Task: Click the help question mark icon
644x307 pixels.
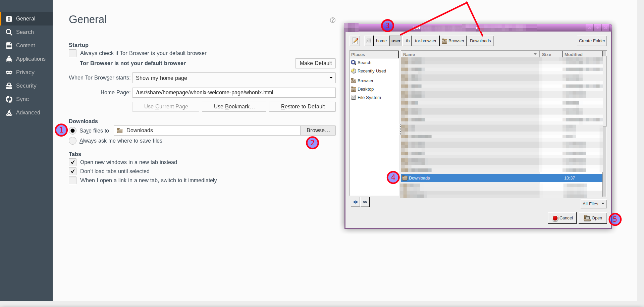Action: pos(332,20)
